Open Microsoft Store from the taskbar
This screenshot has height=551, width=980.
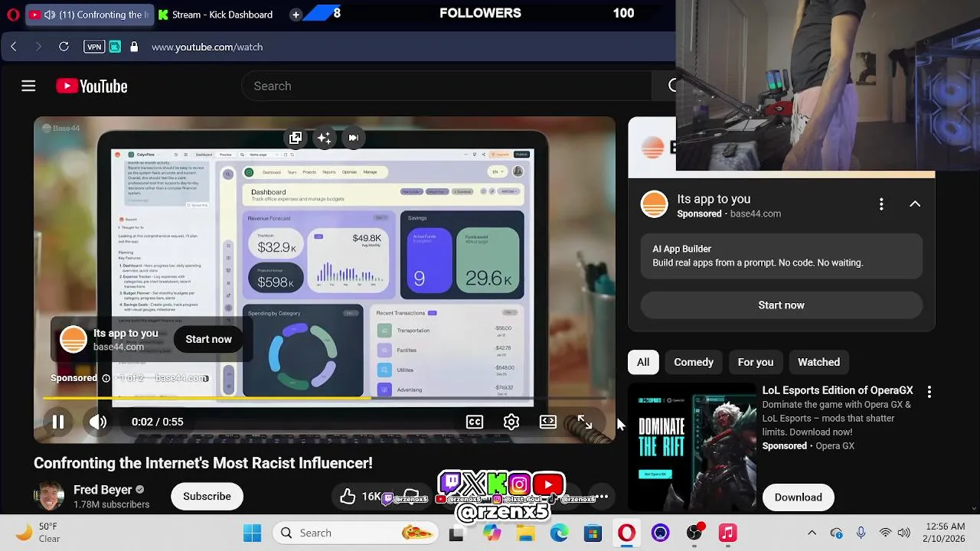coord(593,533)
